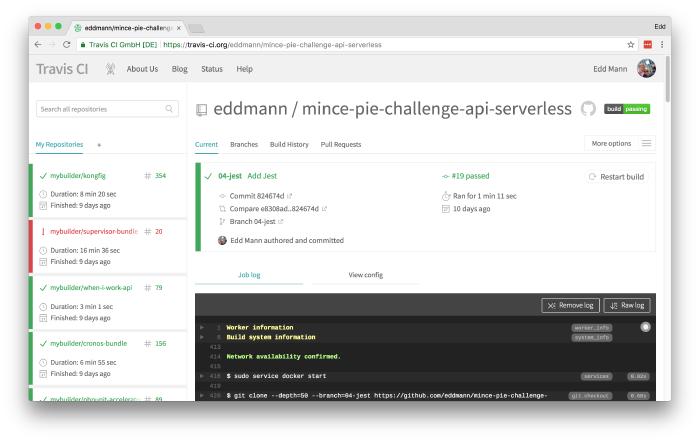Open the Status page
Image resolution: width=700 pixels, height=442 pixels.
point(212,69)
